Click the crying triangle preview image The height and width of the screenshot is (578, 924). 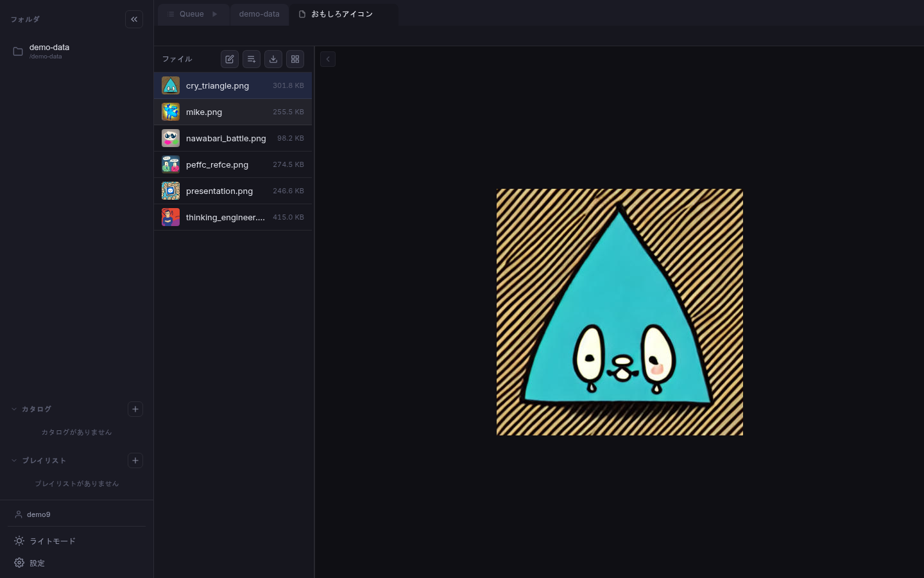(619, 312)
